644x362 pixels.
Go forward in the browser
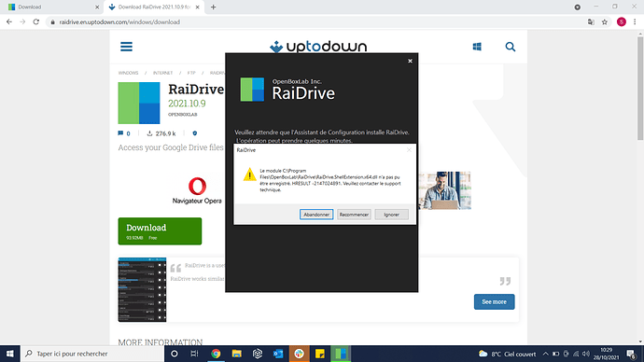(22, 21)
